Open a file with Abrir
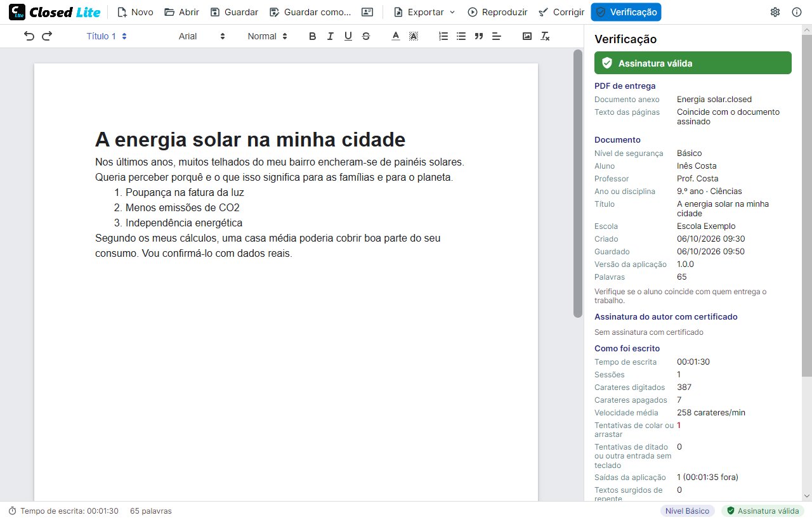This screenshot has height=520, width=812. (x=181, y=12)
